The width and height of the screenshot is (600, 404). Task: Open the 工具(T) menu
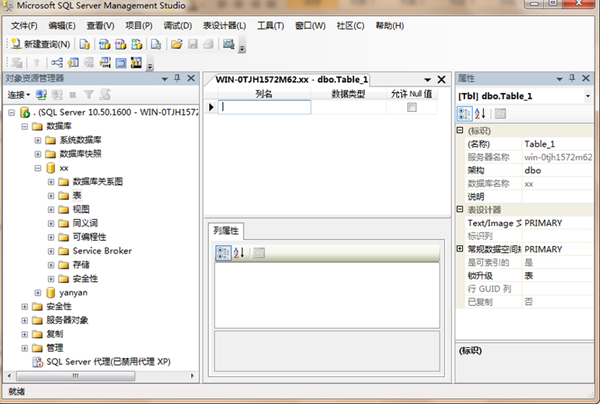pyautogui.click(x=270, y=25)
